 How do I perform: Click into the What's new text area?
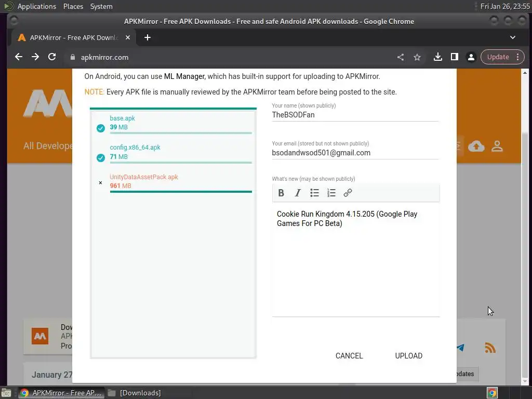[355, 260]
